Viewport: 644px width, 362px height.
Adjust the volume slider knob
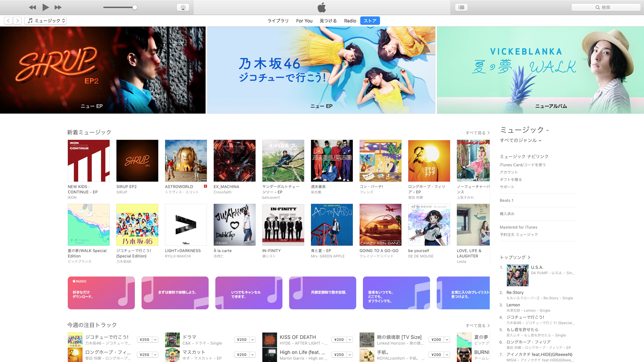pyautogui.click(x=135, y=7)
